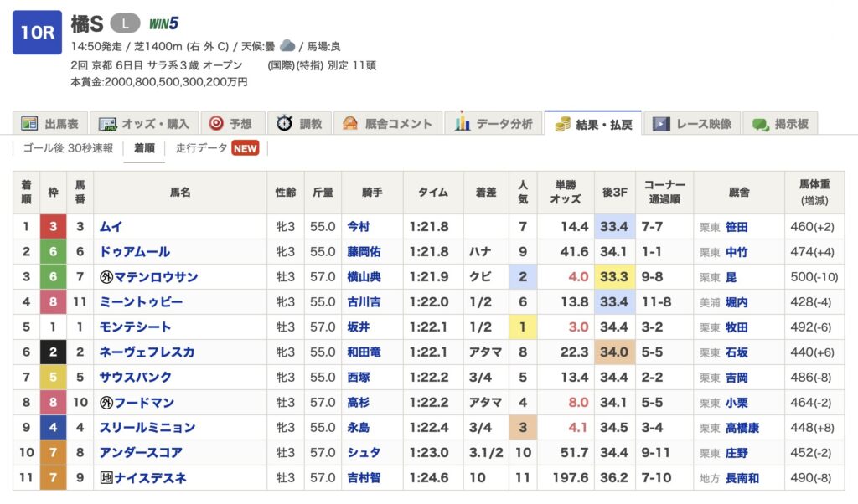Open the オッズ・購入 tab
This screenshot has height=504, width=858.
pyautogui.click(x=143, y=124)
